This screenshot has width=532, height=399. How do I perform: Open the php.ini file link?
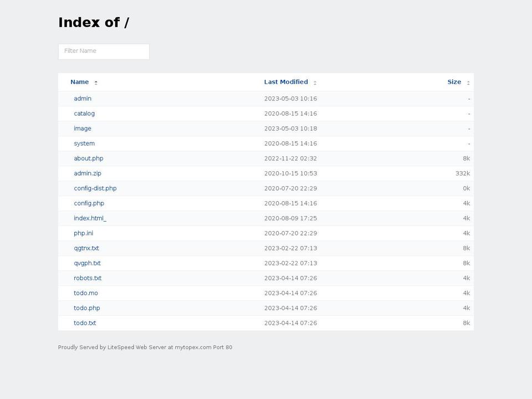coord(84,233)
